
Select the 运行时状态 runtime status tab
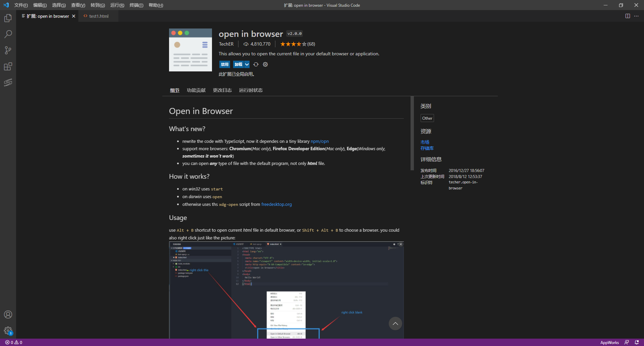(251, 90)
